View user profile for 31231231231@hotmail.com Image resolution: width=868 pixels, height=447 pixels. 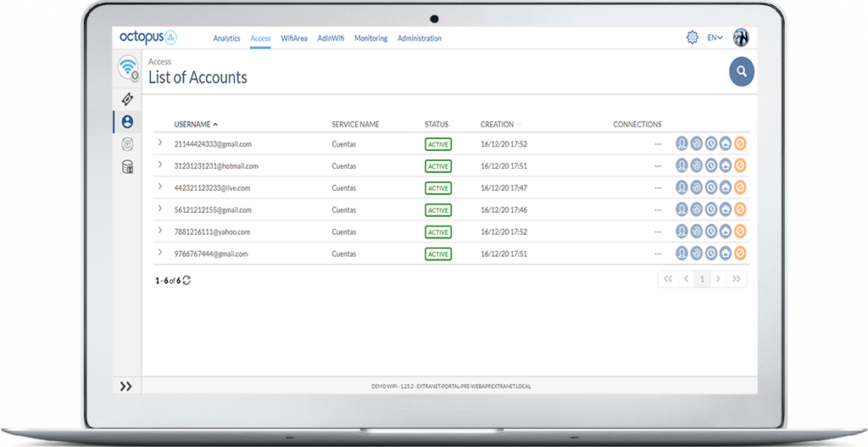pos(682,165)
